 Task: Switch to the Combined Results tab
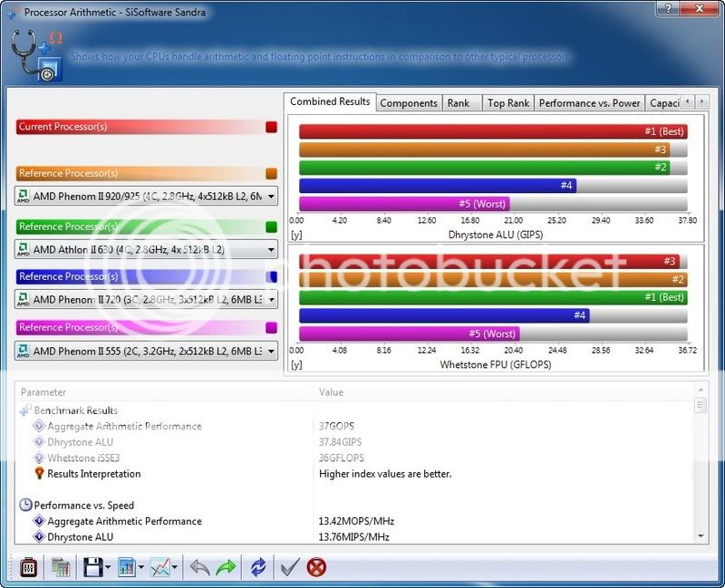(330, 101)
